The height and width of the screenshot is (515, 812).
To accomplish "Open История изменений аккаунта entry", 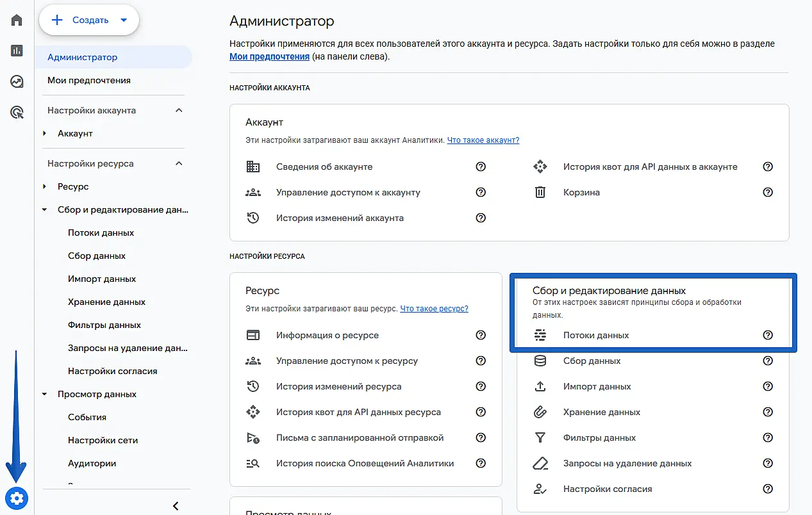I will coord(340,218).
